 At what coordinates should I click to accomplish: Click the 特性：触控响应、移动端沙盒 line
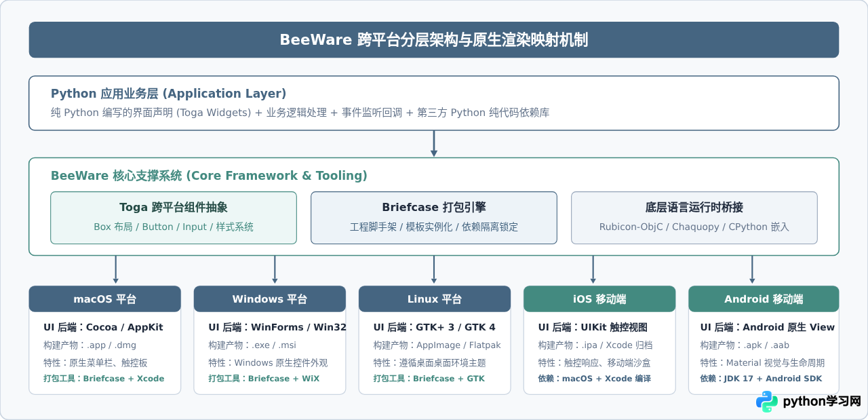pos(595,362)
